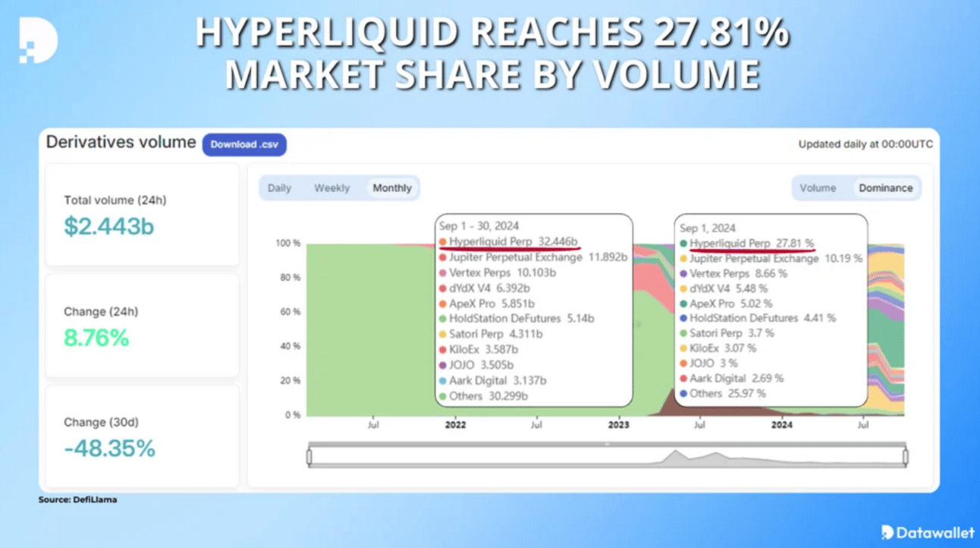Click the $2.443b total volume value
The image size is (980, 548).
[x=109, y=226]
